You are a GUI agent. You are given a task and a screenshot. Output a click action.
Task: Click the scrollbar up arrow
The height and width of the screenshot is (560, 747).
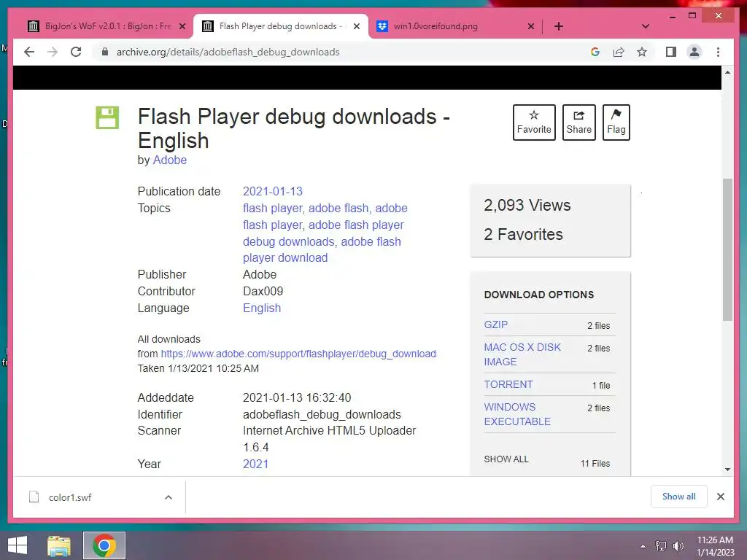(727, 72)
